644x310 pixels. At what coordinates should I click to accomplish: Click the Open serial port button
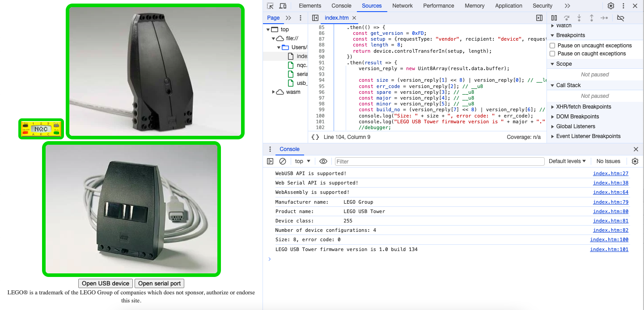[x=160, y=283]
